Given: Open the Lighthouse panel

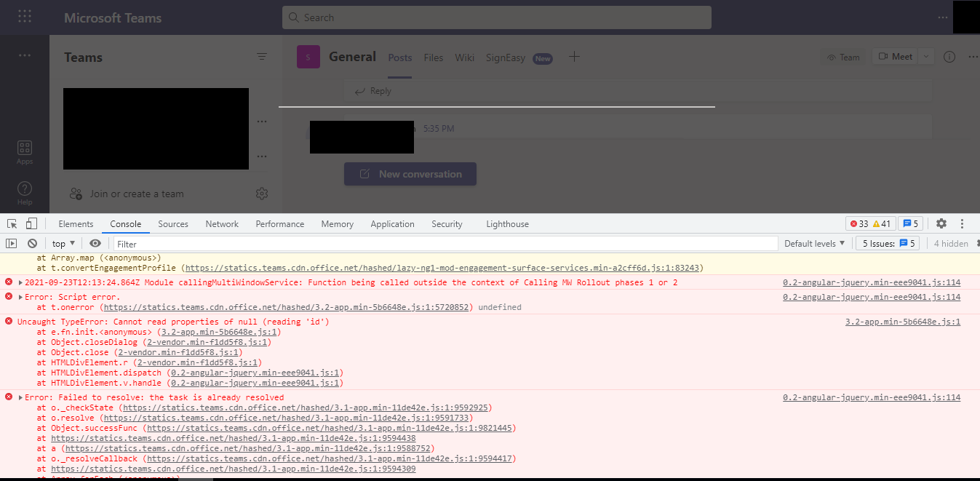Looking at the screenshot, I should click(507, 224).
